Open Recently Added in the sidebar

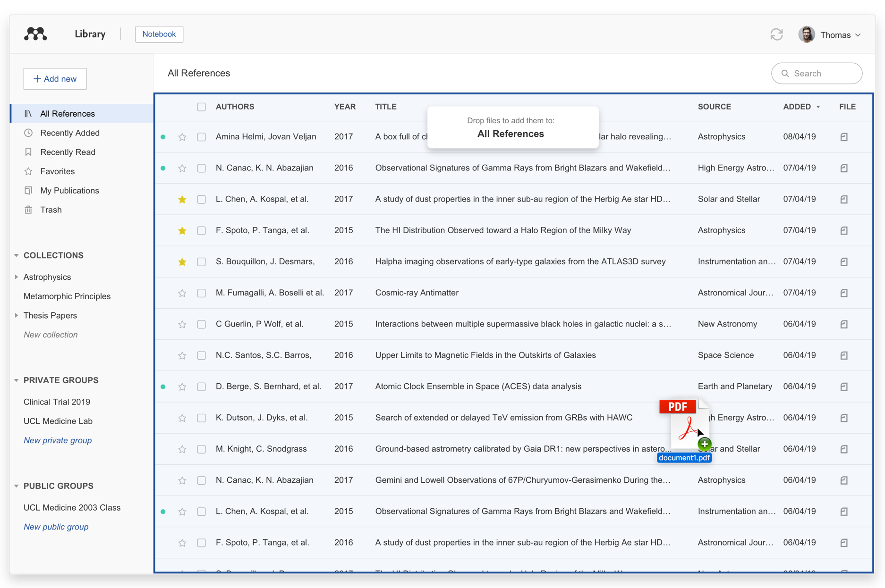(x=69, y=133)
